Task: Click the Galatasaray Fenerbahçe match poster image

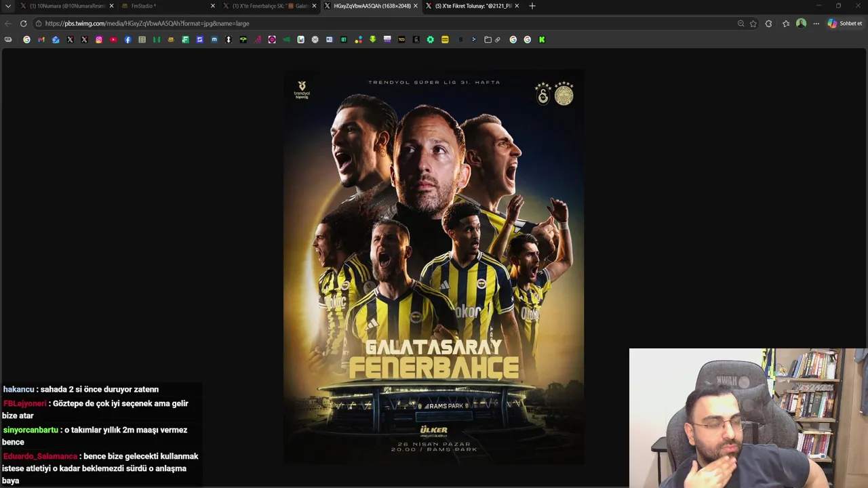Action: 433,268
